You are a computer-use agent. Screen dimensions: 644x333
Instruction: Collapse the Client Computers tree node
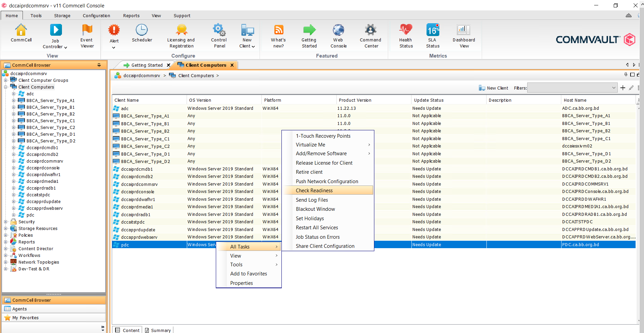(5, 87)
